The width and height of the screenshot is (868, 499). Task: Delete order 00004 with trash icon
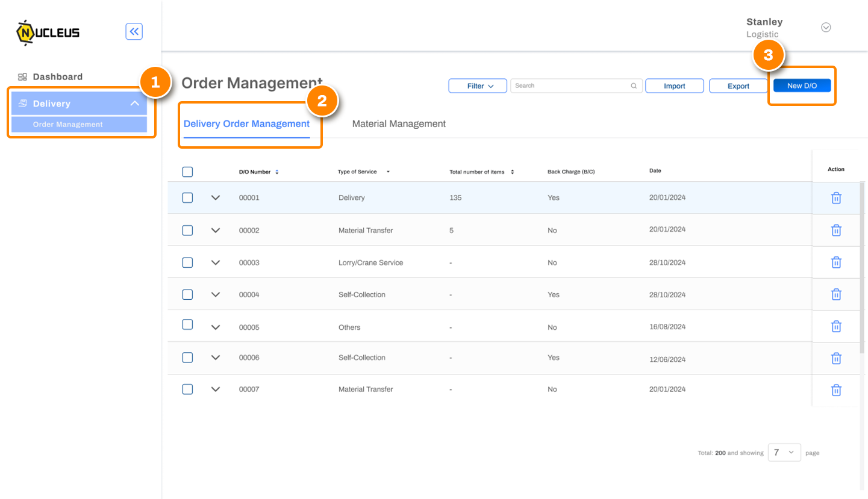pos(836,294)
